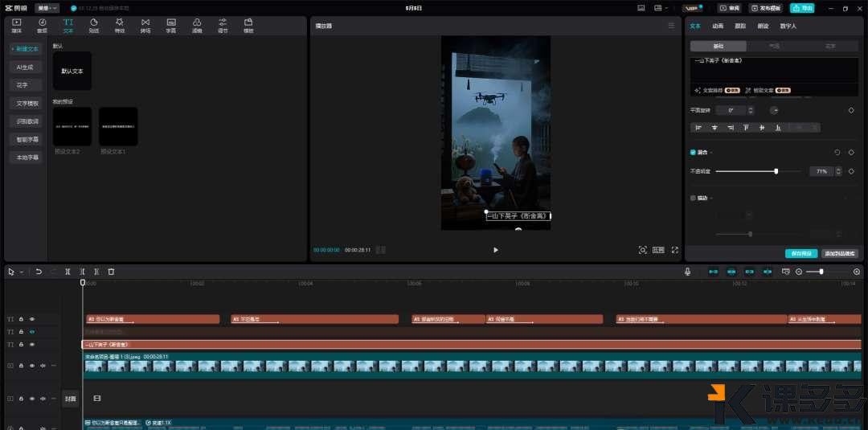Align text to the bottom edge

[778, 128]
